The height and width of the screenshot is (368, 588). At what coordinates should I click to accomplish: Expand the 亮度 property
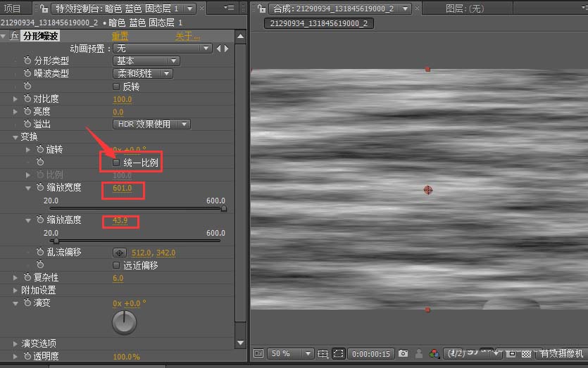point(15,112)
